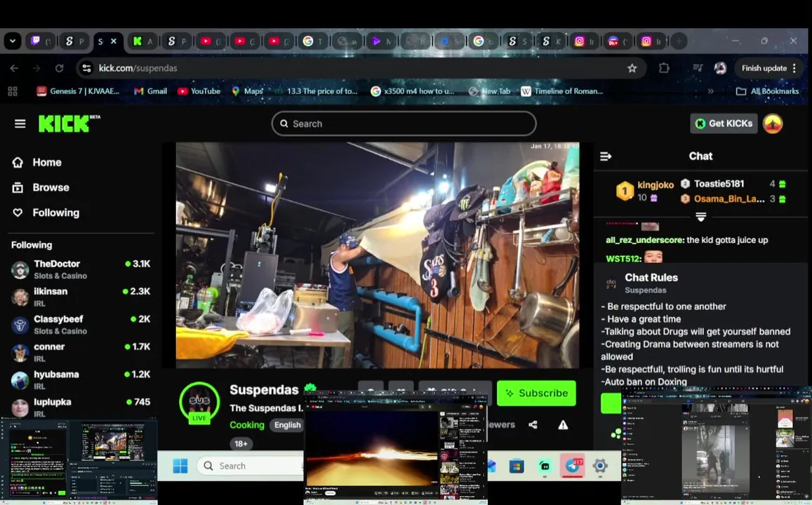This screenshot has width=812, height=505.
Task: Open Settings gear on the taskbar
Action: (599, 466)
